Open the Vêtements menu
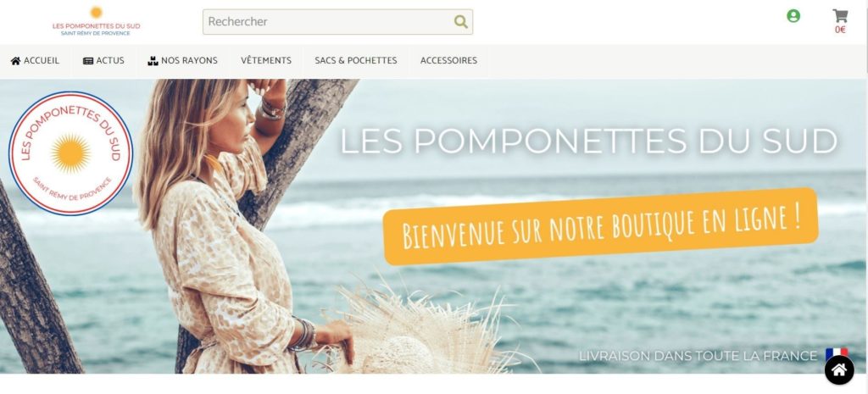 pos(265,61)
